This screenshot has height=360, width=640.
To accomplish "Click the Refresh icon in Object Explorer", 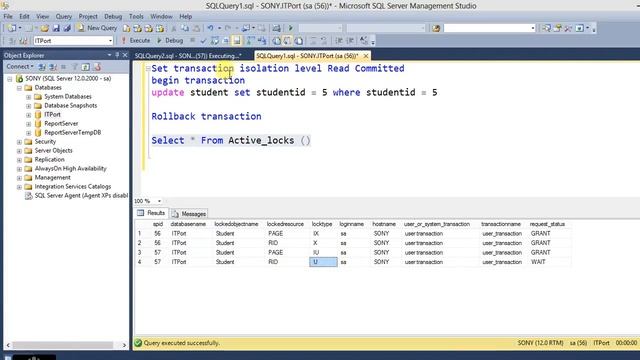I will click(86, 67).
